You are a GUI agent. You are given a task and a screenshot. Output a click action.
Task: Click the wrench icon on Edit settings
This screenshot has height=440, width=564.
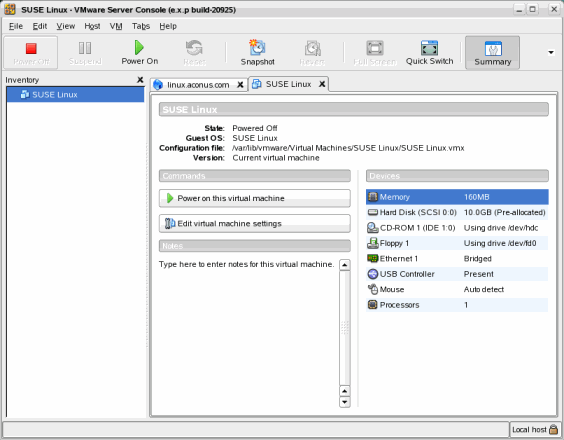tap(169, 223)
